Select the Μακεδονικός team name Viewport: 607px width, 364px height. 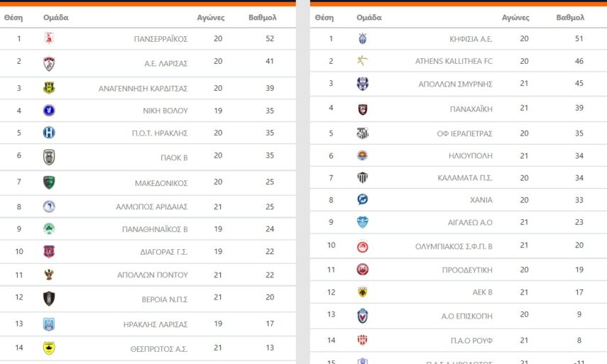tap(161, 183)
